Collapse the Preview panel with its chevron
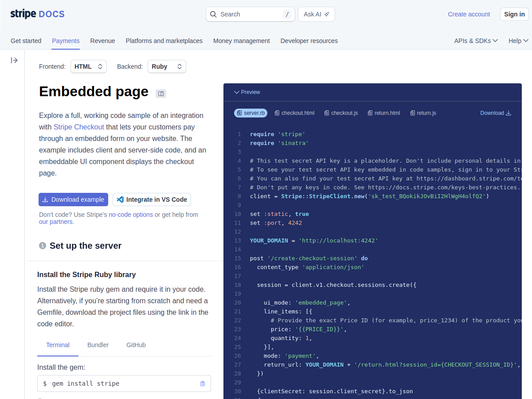532x399 pixels. point(237,92)
